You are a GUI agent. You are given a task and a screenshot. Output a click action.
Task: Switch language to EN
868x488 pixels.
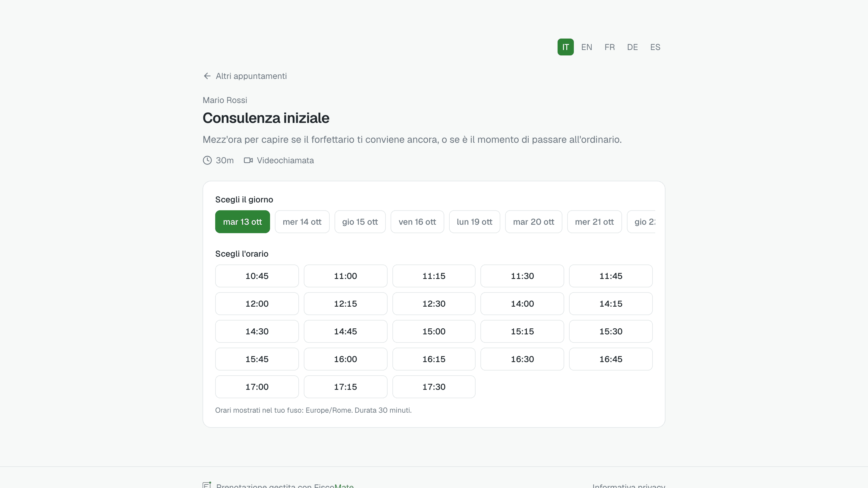pyautogui.click(x=587, y=47)
